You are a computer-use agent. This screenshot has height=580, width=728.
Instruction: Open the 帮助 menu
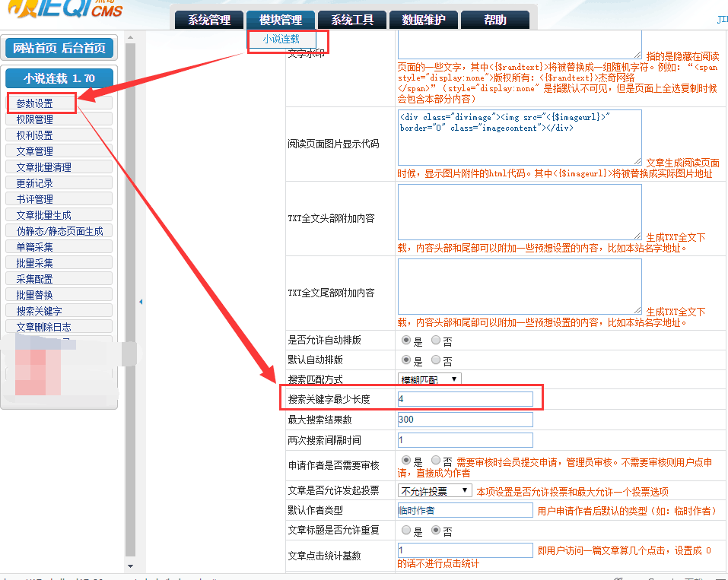click(x=494, y=21)
